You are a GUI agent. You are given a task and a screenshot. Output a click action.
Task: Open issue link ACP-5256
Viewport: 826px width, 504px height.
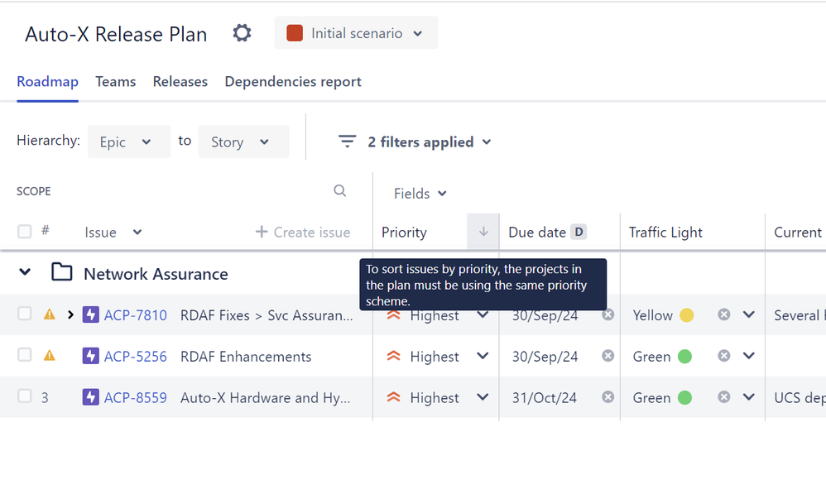(x=136, y=357)
